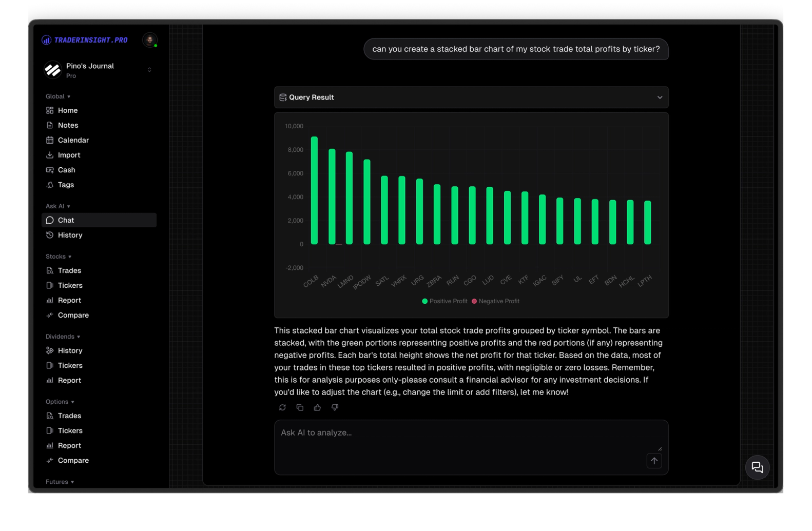This screenshot has height=531, width=812.
Task: Click the LMND profit bar in chart
Action: (x=349, y=198)
